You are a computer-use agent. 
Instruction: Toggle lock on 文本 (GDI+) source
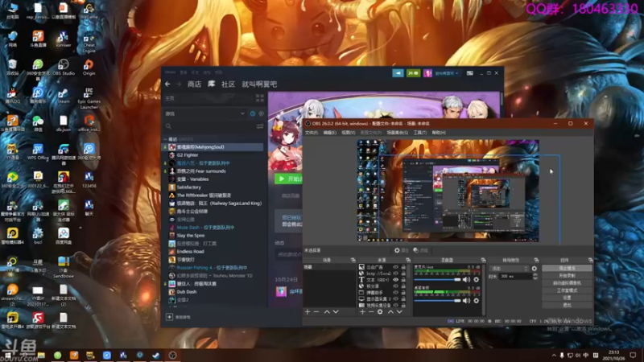point(403,279)
